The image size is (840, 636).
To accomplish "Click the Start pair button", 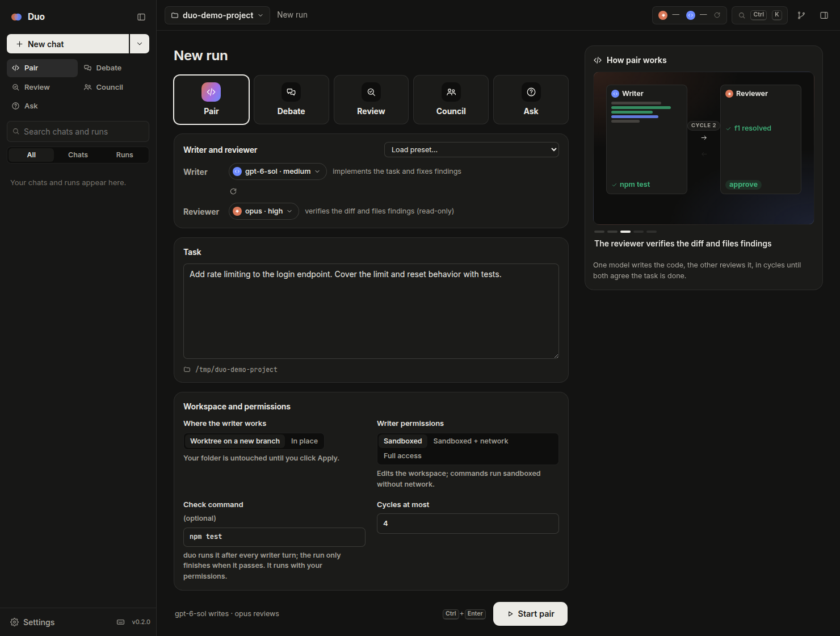I will pos(530,614).
